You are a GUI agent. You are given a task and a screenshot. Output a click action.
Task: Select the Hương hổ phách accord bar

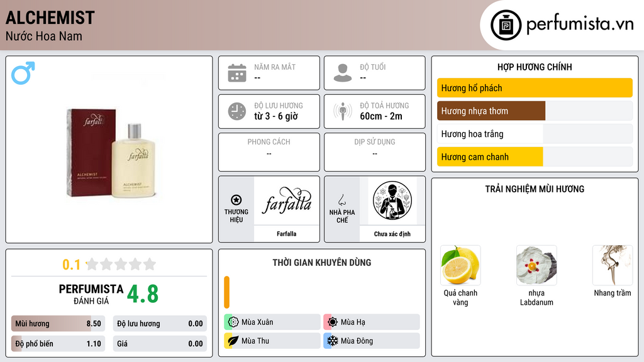point(535,88)
